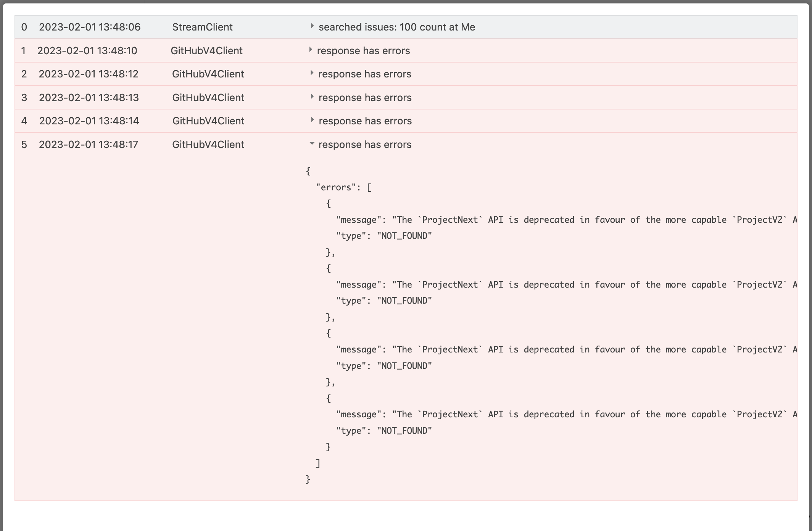The image size is (812, 531).
Task: Click response has errors text on row 2
Action: tap(364, 74)
